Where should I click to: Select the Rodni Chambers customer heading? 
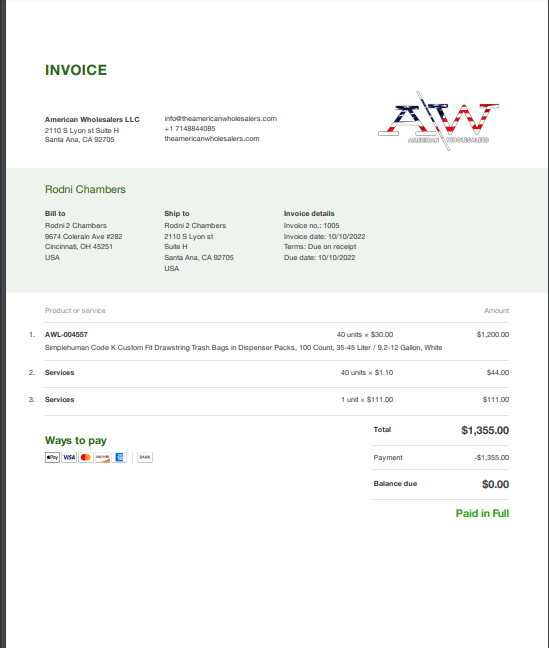click(x=85, y=189)
